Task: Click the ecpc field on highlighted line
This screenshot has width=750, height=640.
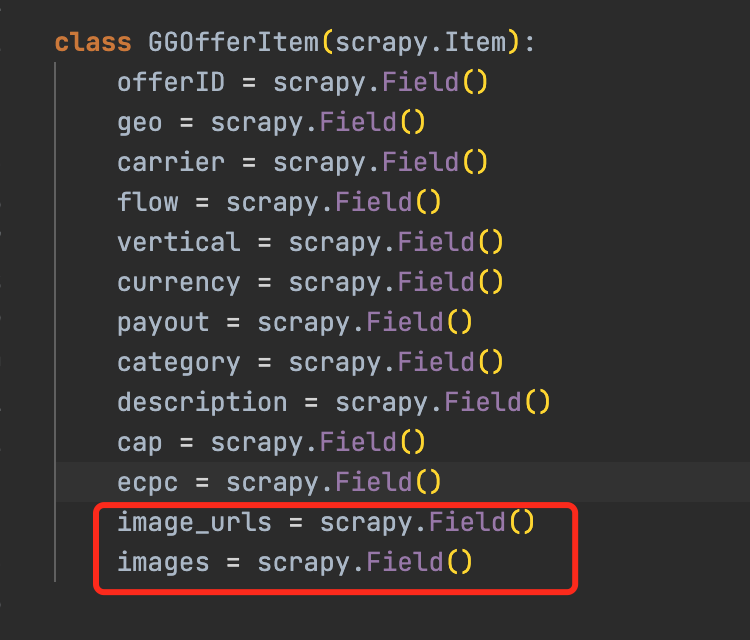Action: click(147, 482)
